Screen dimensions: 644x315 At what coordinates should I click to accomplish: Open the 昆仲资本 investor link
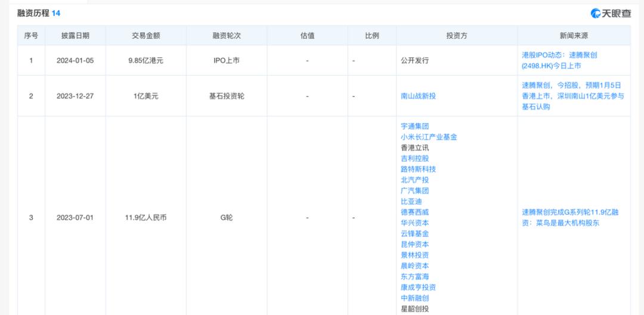pyautogui.click(x=415, y=245)
